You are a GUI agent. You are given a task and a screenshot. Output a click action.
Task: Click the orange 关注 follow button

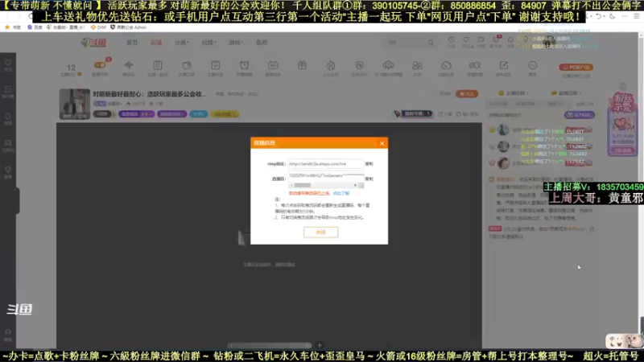467,94
